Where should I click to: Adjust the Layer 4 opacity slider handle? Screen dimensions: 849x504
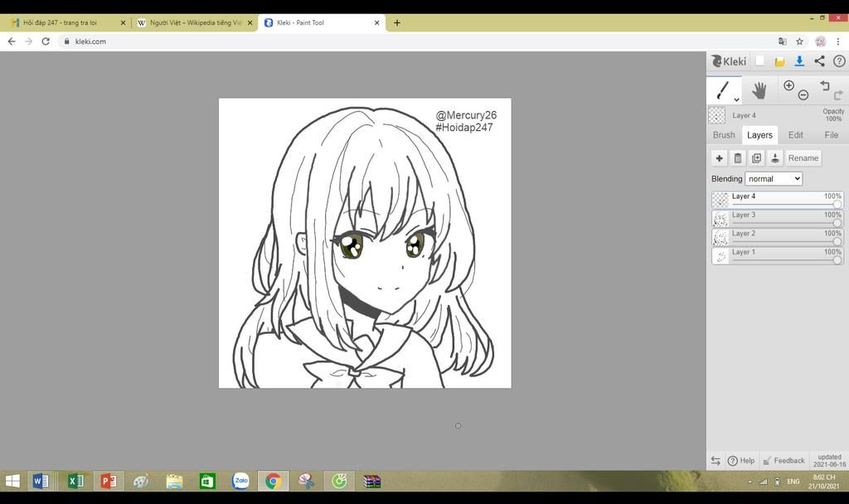pyautogui.click(x=837, y=205)
